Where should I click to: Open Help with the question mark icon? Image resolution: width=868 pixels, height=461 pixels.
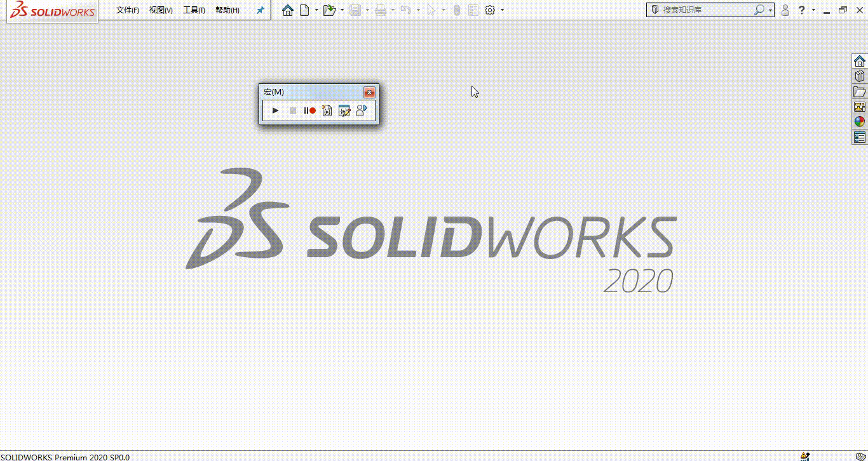(802, 10)
